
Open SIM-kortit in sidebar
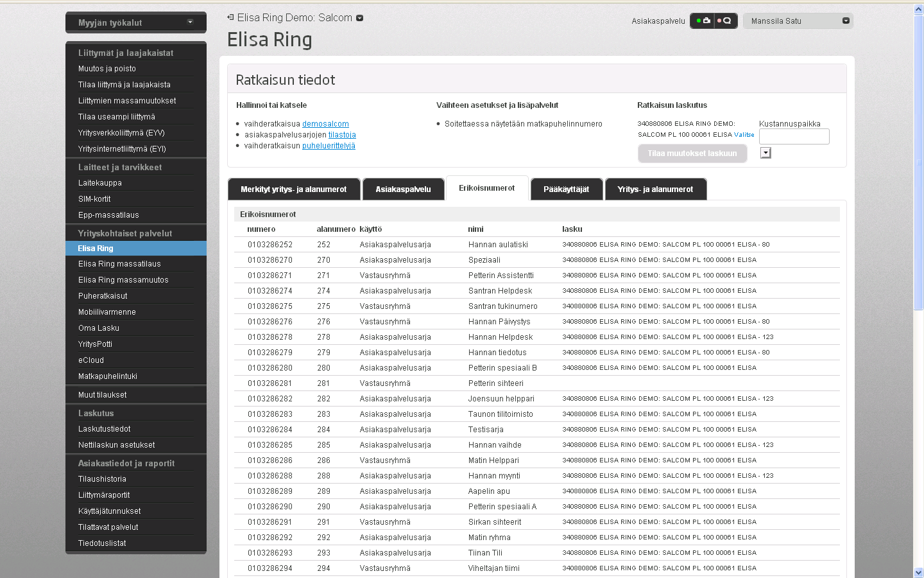point(94,199)
